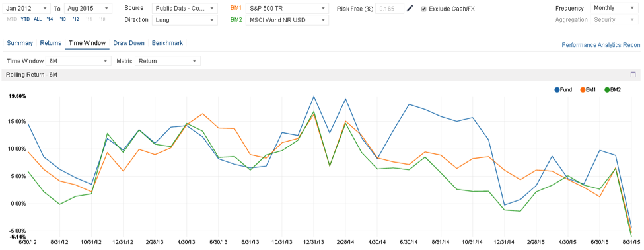644x250 pixels.
Task: Switch to the Returns tab
Action: (50, 43)
